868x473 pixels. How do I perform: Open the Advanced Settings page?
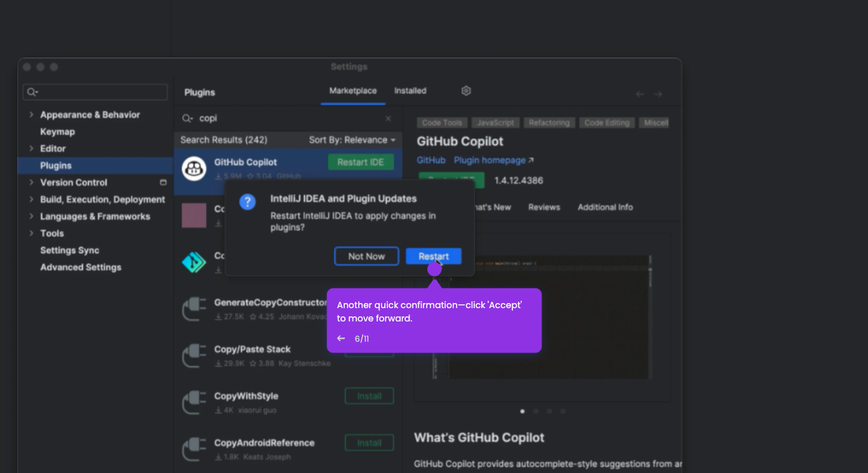point(81,268)
